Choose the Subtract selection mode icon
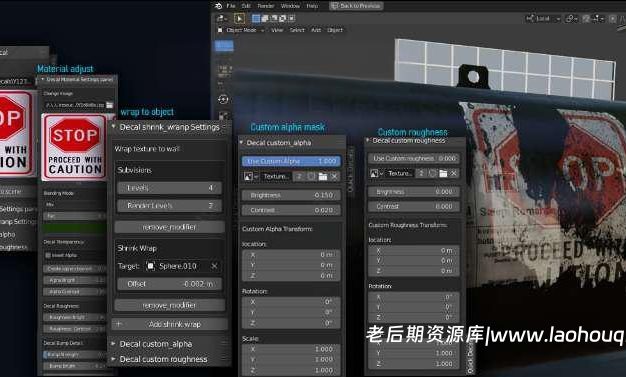Viewport: 626px width, 377px height. 274,18
